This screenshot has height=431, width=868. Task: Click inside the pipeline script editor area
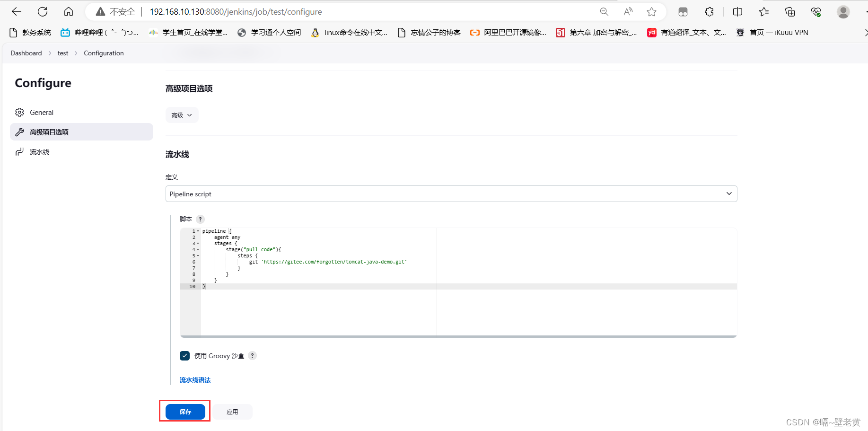click(x=458, y=282)
